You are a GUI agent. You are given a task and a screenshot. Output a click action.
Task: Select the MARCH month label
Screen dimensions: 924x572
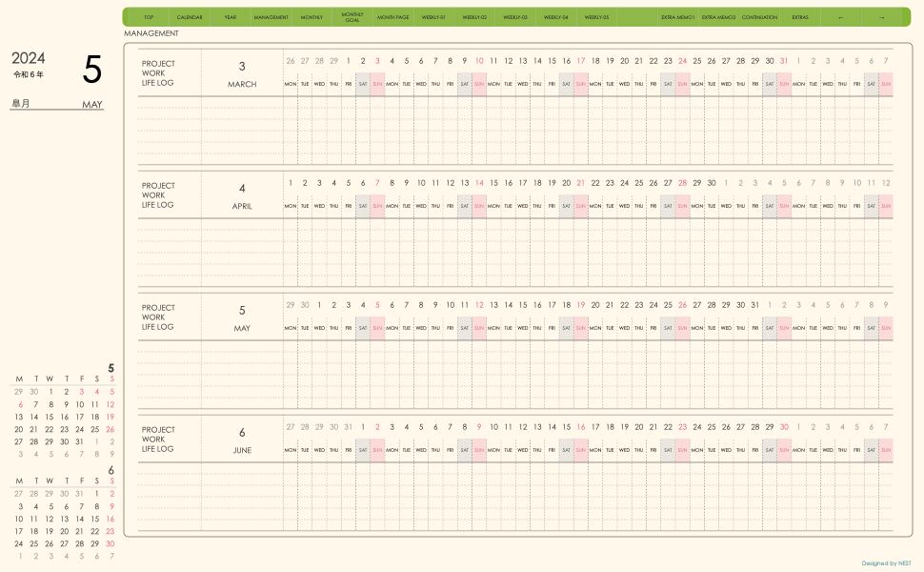[242, 84]
